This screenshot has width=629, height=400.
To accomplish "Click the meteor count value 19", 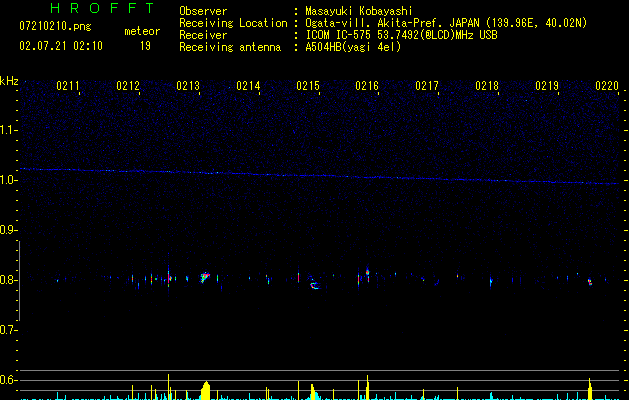I will (x=145, y=46).
